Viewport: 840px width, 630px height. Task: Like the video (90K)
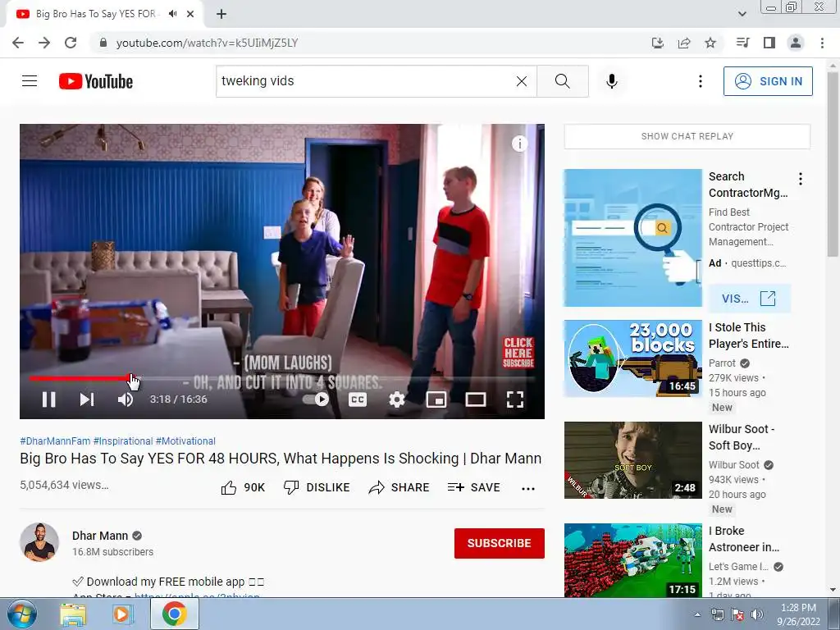tap(243, 487)
